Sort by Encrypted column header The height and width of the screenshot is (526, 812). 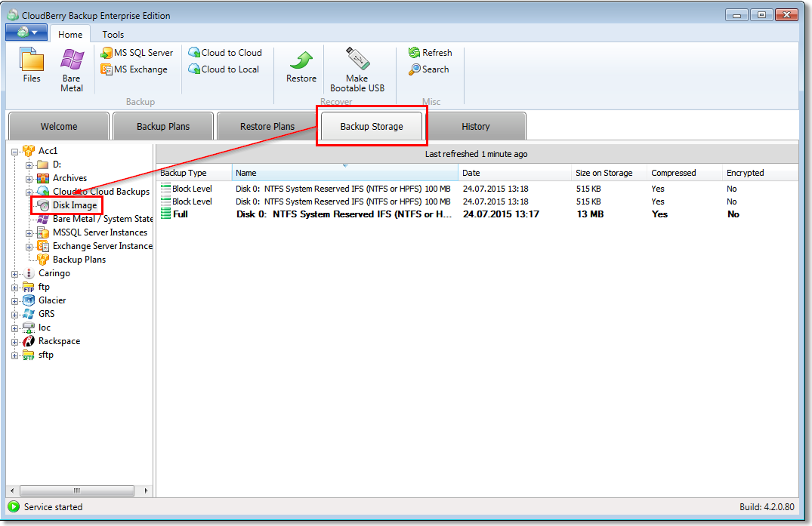pos(760,173)
